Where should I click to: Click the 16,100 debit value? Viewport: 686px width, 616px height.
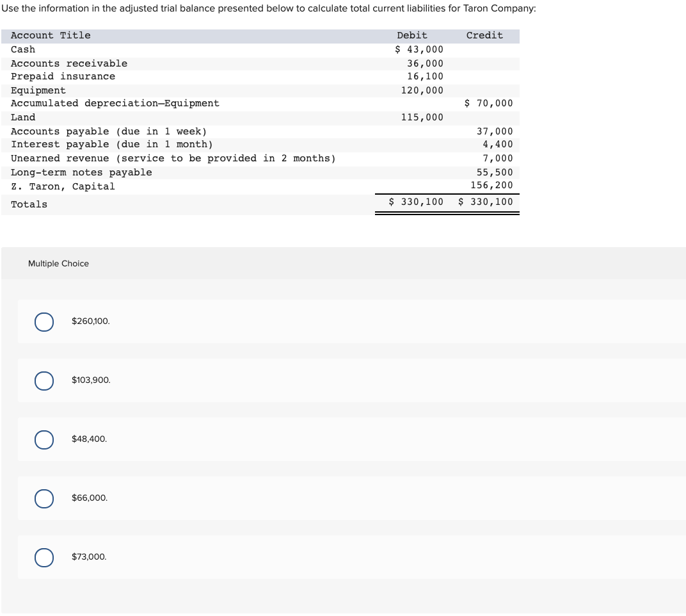tap(426, 77)
